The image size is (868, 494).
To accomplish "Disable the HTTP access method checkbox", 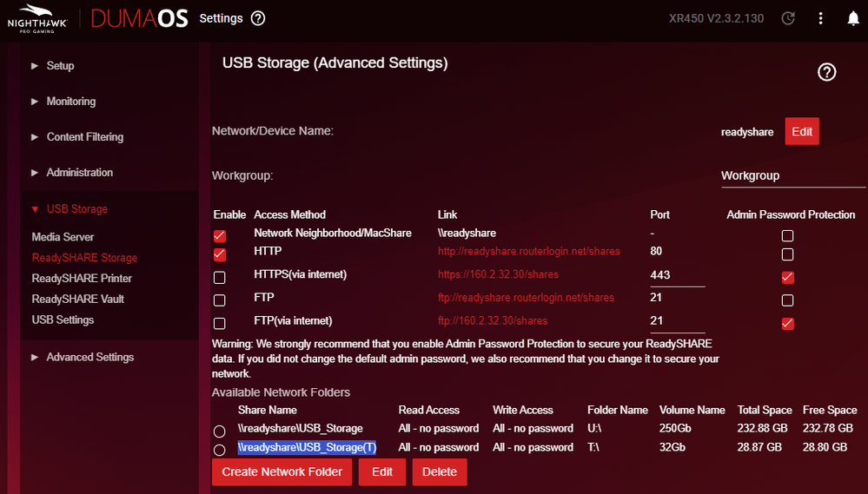I will pos(220,254).
